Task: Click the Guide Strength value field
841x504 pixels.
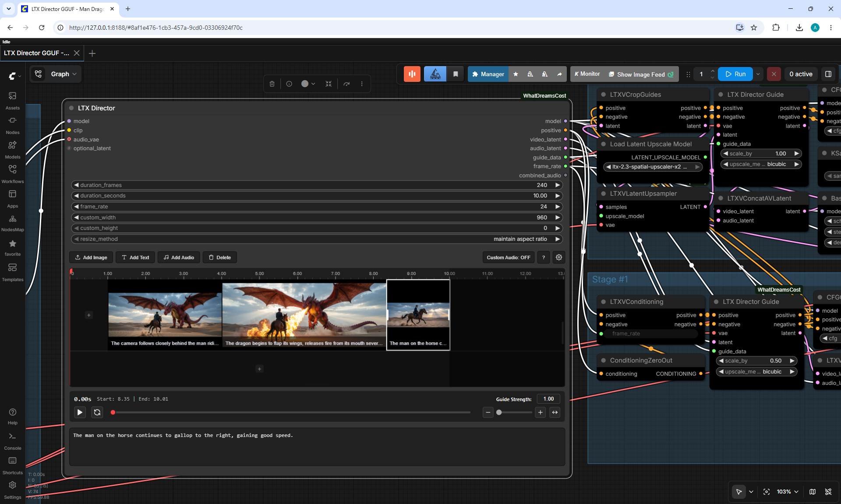Action: coord(548,399)
